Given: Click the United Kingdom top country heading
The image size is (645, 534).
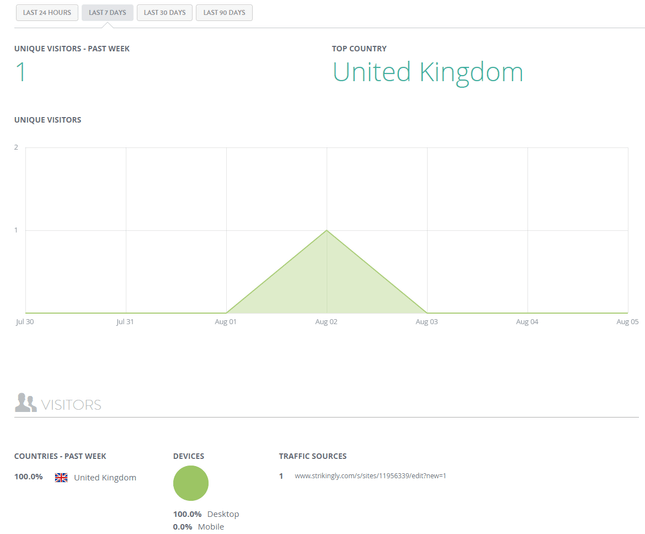Looking at the screenshot, I should pos(428,72).
